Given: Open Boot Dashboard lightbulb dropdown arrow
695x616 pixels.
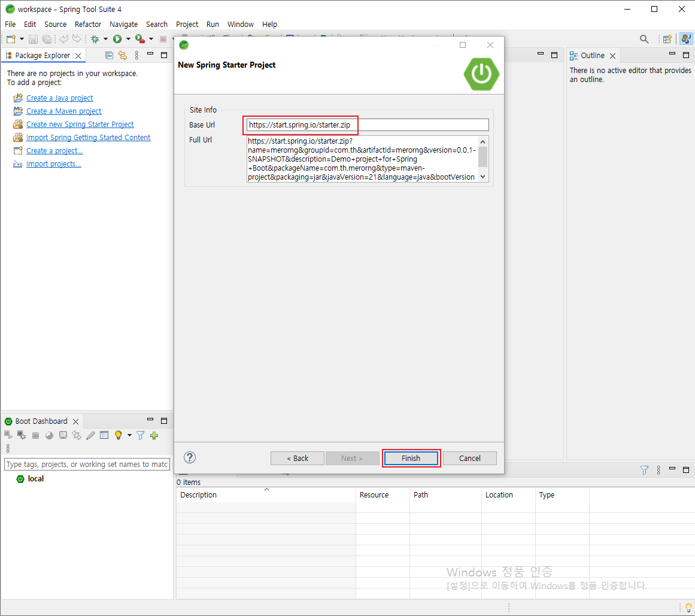Looking at the screenshot, I should point(129,435).
